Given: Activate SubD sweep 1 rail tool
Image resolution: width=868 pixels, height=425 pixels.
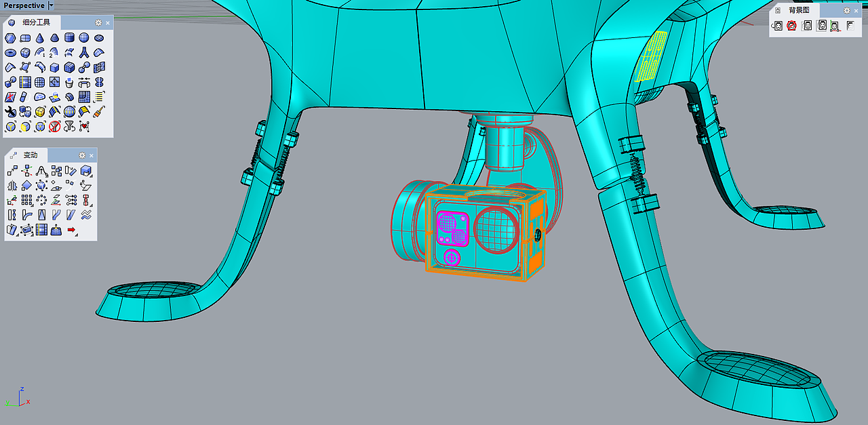Looking at the screenshot, I should [40, 52].
